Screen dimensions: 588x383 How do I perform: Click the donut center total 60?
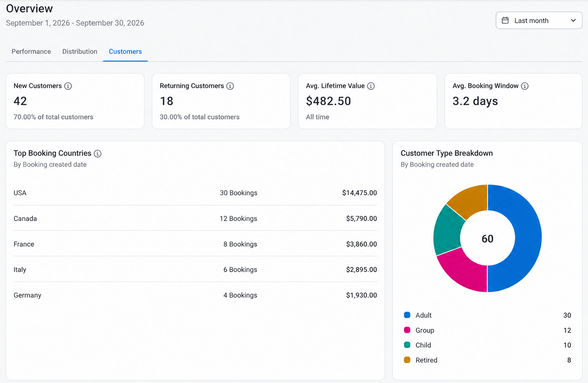(x=487, y=239)
